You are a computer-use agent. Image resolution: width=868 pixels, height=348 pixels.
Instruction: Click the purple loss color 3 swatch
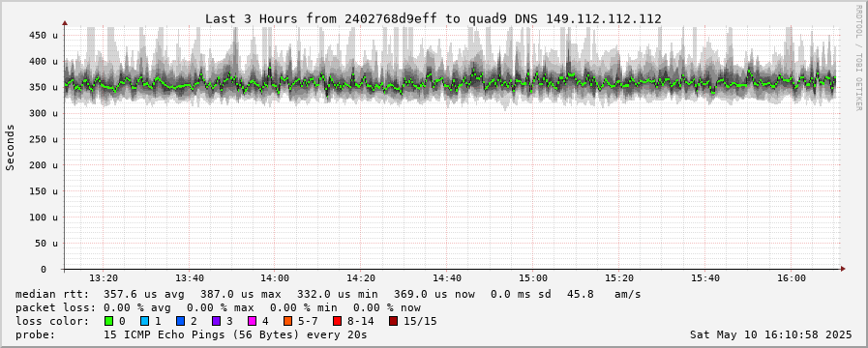[x=216, y=321]
